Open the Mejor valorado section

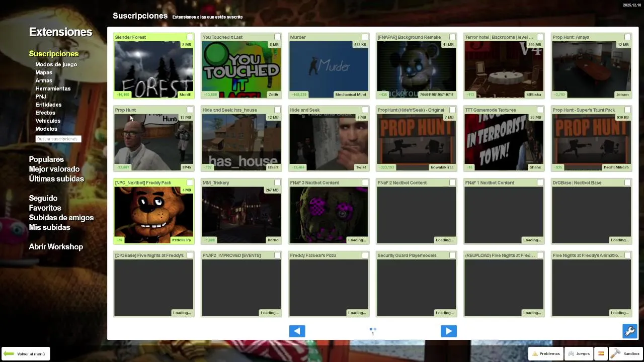(x=54, y=169)
